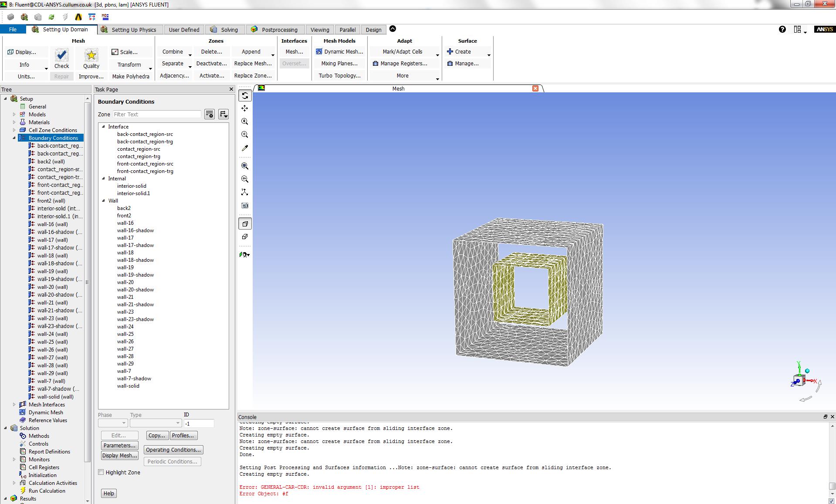Click the zone grouping toggle icon
Screen dimensions: 836x504
pos(223,114)
